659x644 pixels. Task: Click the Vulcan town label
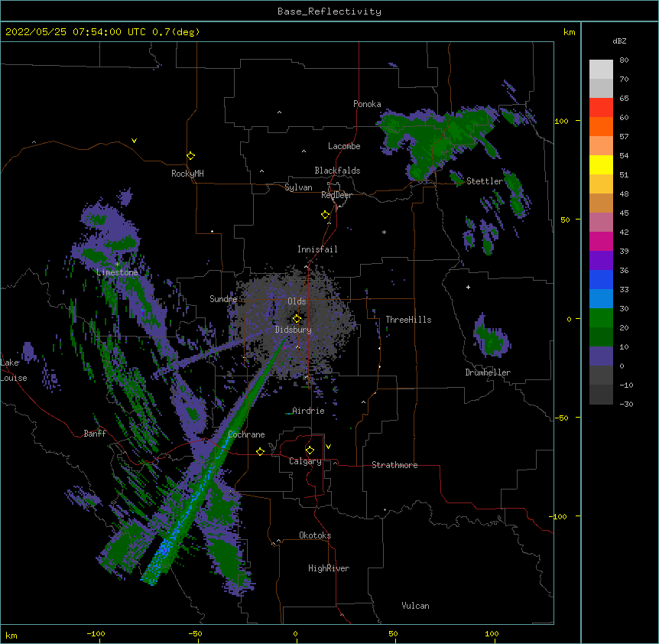coord(415,606)
